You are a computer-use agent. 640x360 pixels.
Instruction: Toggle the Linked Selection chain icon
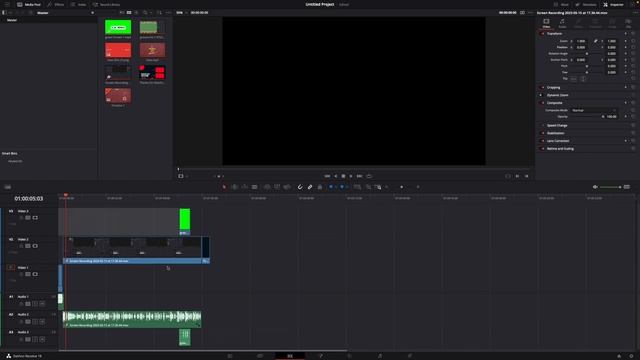click(x=310, y=187)
